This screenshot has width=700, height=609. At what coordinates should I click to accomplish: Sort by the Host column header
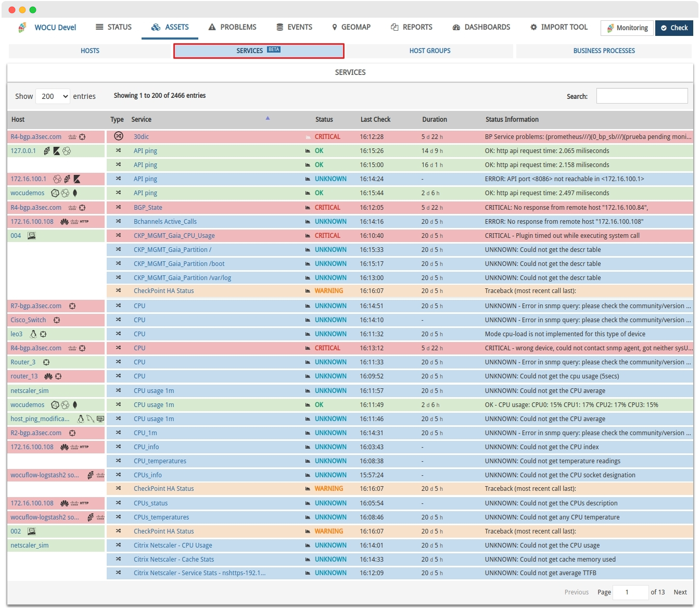pyautogui.click(x=18, y=120)
